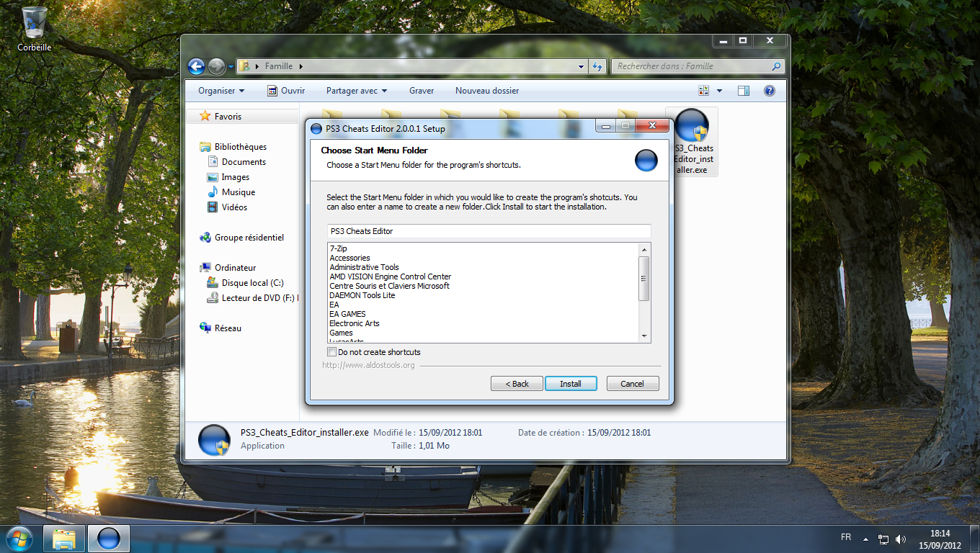Screen dimensions: 980x553
Task: Click the folder list scroll up arrow
Action: pyautogui.click(x=644, y=249)
